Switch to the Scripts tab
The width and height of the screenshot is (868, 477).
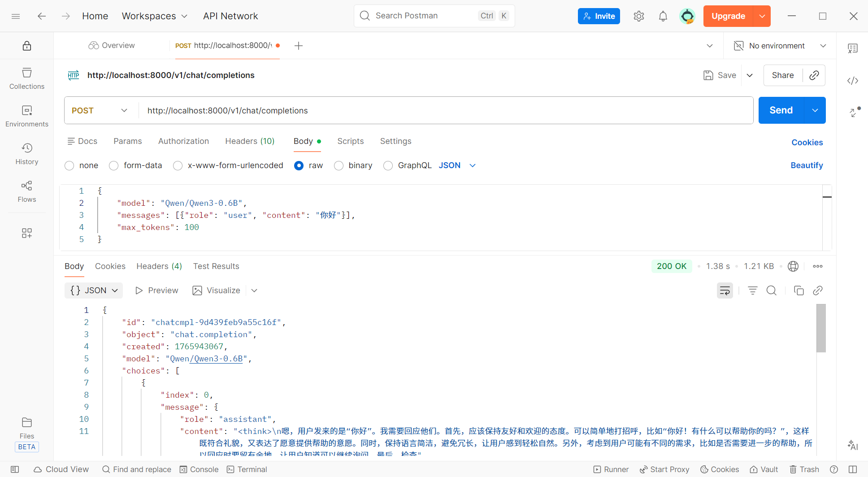coord(351,141)
